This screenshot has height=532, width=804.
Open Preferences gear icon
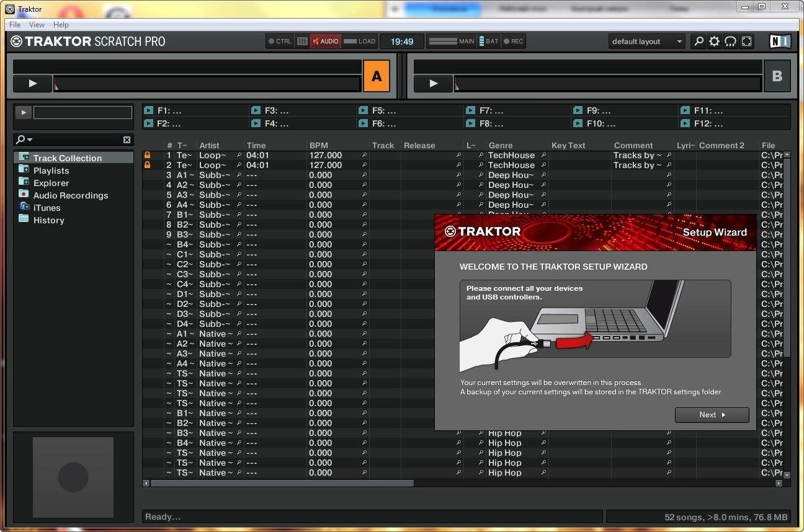point(715,42)
